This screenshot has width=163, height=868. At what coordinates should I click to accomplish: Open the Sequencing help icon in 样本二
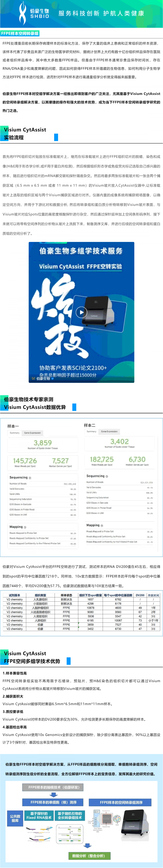107,476
